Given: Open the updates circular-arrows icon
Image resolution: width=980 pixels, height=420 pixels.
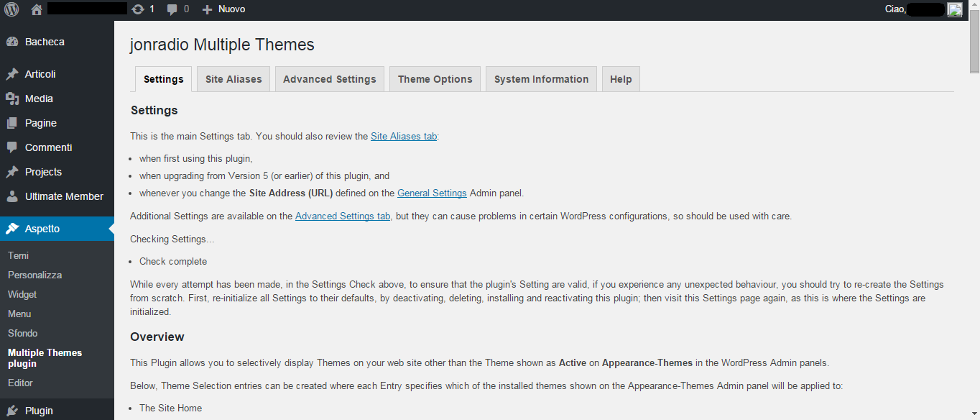Looking at the screenshot, I should click(138, 9).
